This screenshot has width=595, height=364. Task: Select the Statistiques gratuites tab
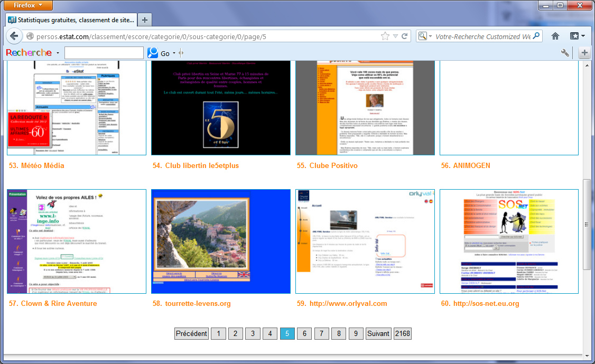coord(71,20)
